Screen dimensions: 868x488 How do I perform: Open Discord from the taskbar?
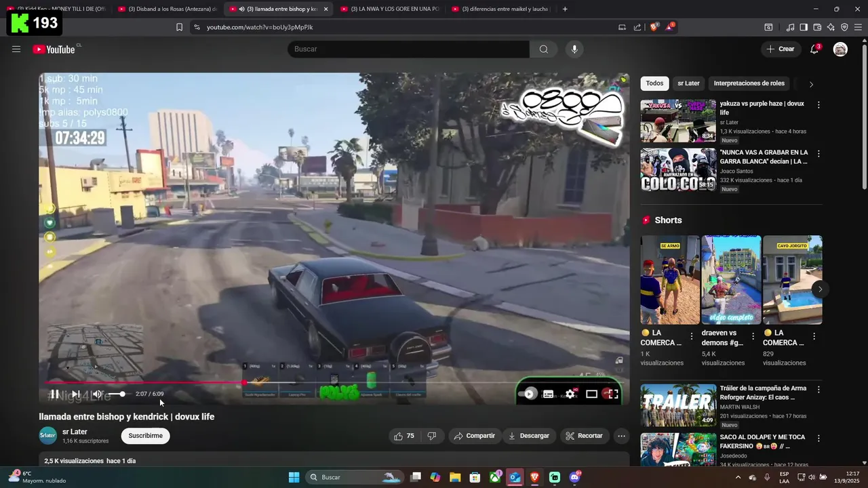[575, 477]
